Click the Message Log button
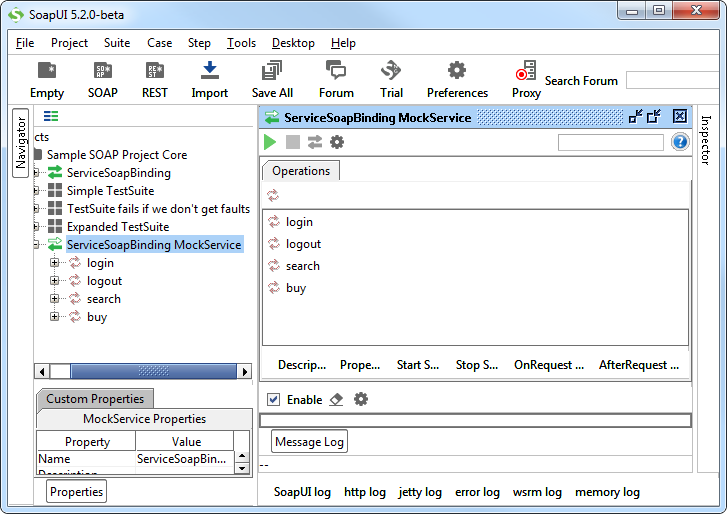Screen dimensions: 727x514 coord(309,441)
